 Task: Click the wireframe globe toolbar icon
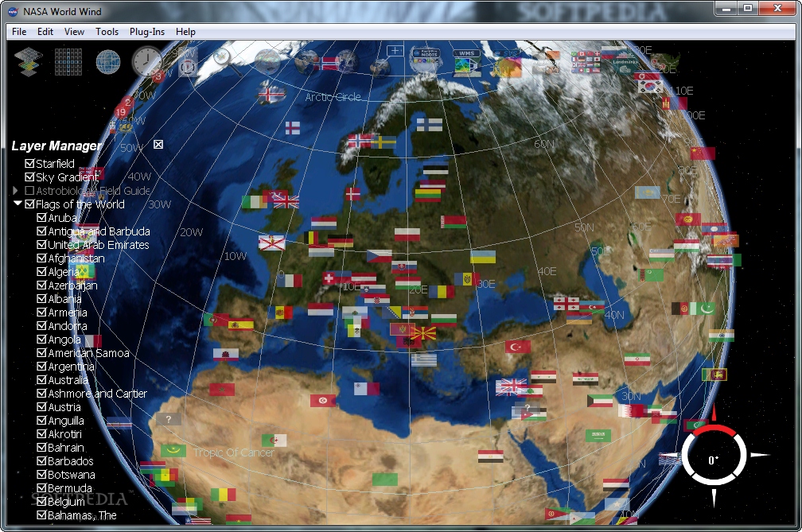[x=108, y=62]
